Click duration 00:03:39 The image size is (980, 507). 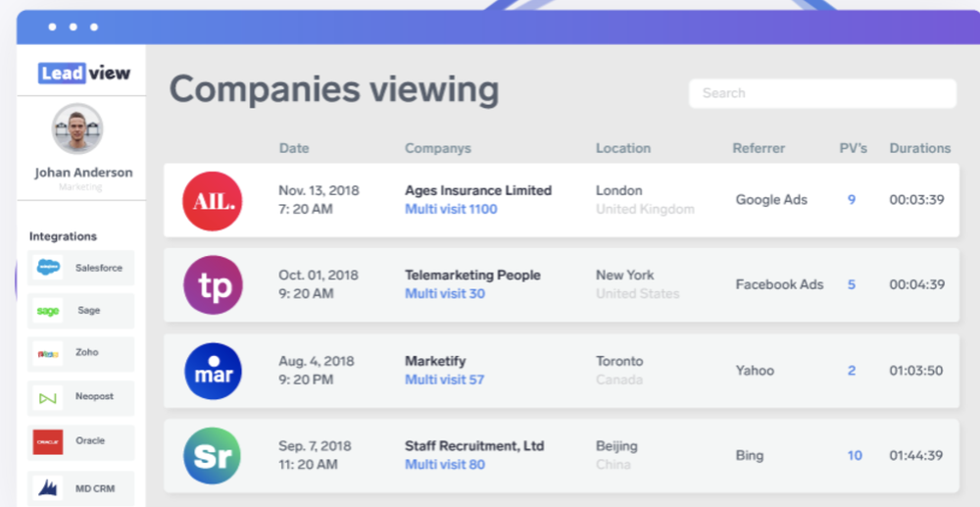pos(917,199)
